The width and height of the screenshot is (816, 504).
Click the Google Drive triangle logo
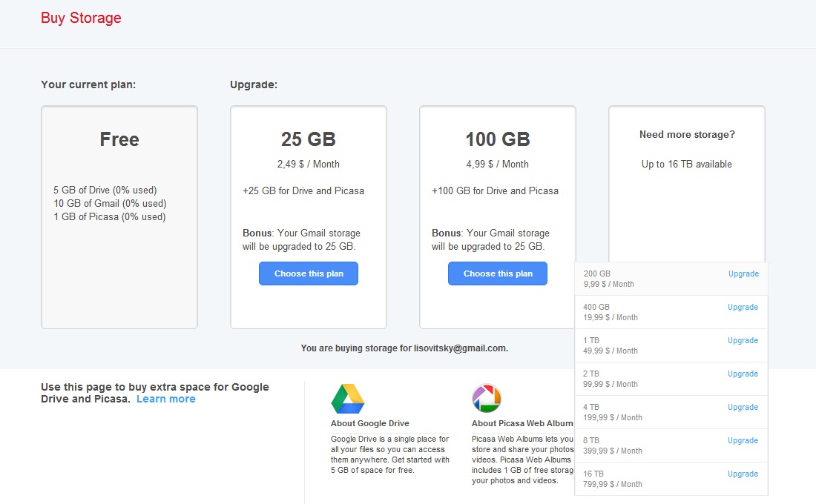point(348,399)
